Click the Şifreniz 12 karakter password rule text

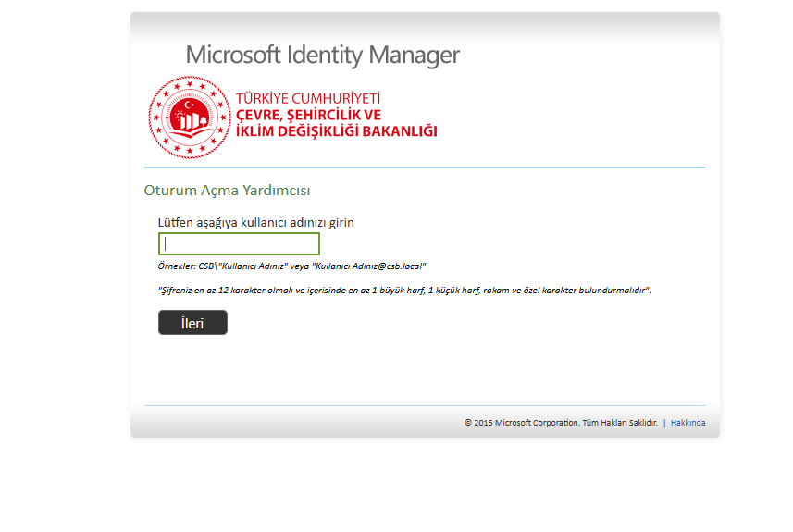pos(404,291)
